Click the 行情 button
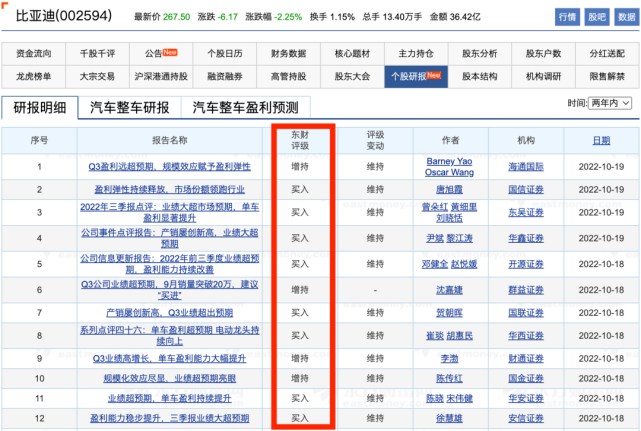 tap(567, 17)
